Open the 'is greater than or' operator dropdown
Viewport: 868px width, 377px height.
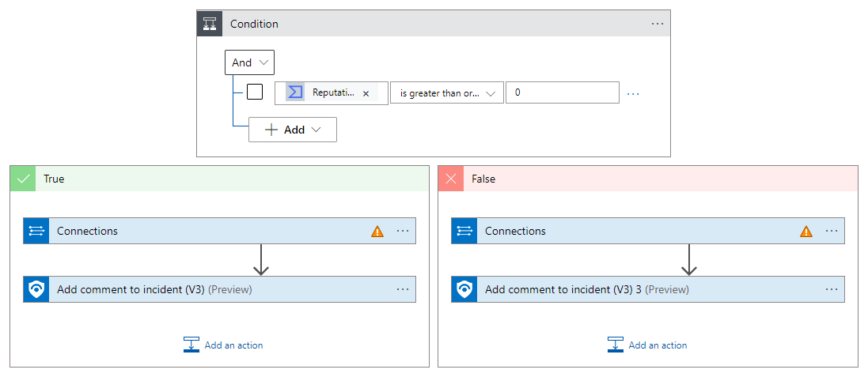pos(447,93)
